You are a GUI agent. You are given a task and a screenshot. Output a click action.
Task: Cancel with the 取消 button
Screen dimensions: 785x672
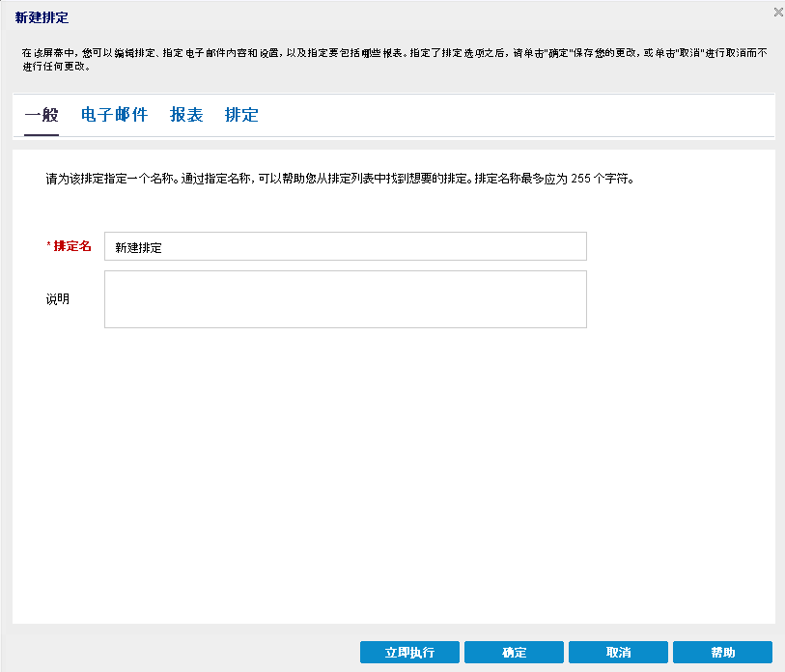(618, 653)
